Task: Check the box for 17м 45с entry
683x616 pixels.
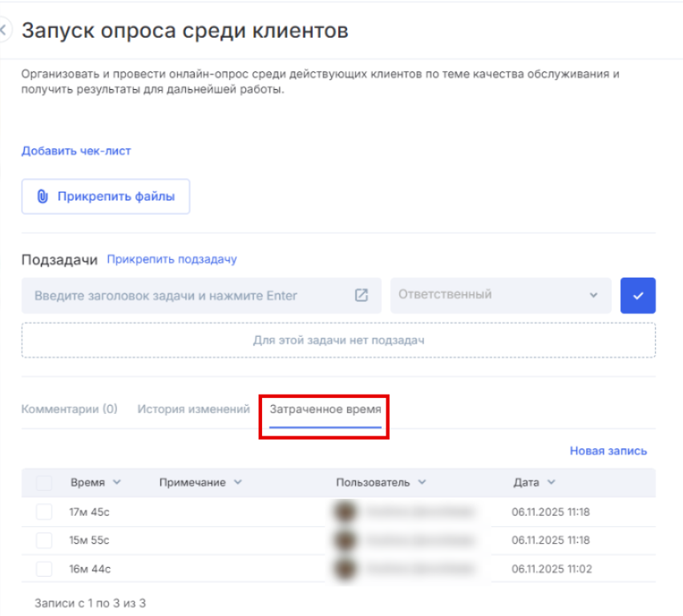Action: (x=44, y=513)
